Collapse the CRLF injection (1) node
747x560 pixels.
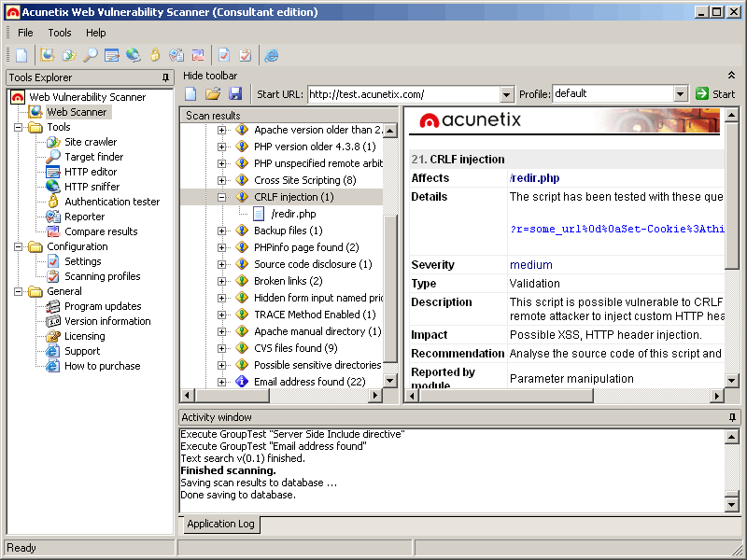[x=222, y=197]
